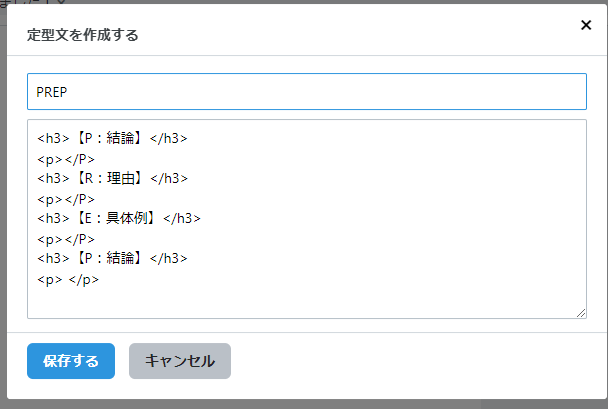The width and height of the screenshot is (608, 409).
Task: Click the dialog title 定型文を作成する
Action: pos(83,35)
